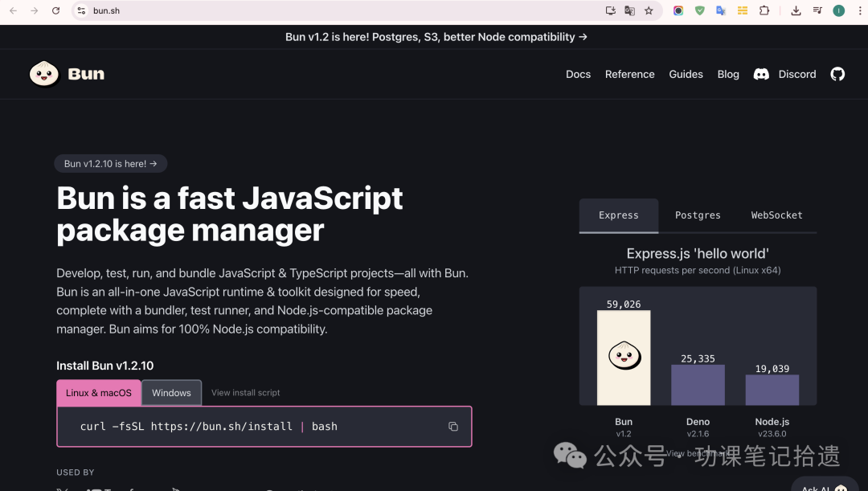Bookmark this page with star icon

(x=649, y=10)
